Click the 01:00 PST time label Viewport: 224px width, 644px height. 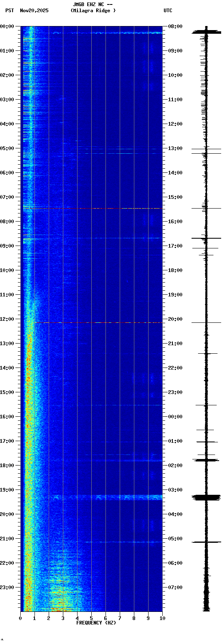pyautogui.click(x=7, y=51)
